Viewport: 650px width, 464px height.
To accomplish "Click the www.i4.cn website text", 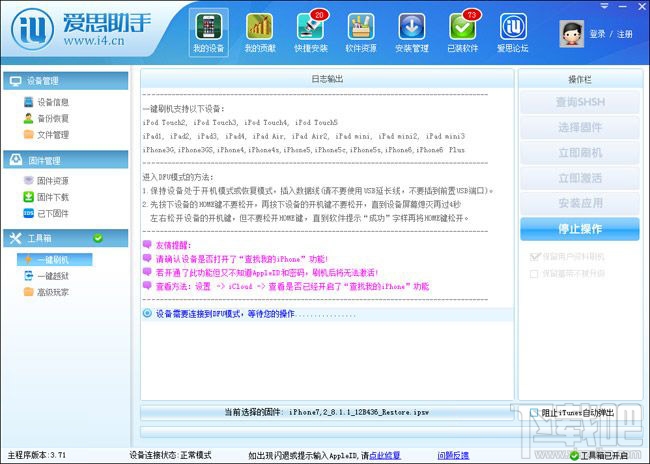I will [x=94, y=41].
